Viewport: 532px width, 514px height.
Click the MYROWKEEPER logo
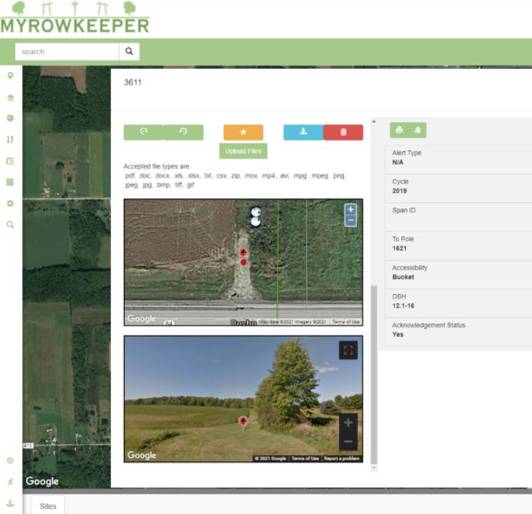75,18
